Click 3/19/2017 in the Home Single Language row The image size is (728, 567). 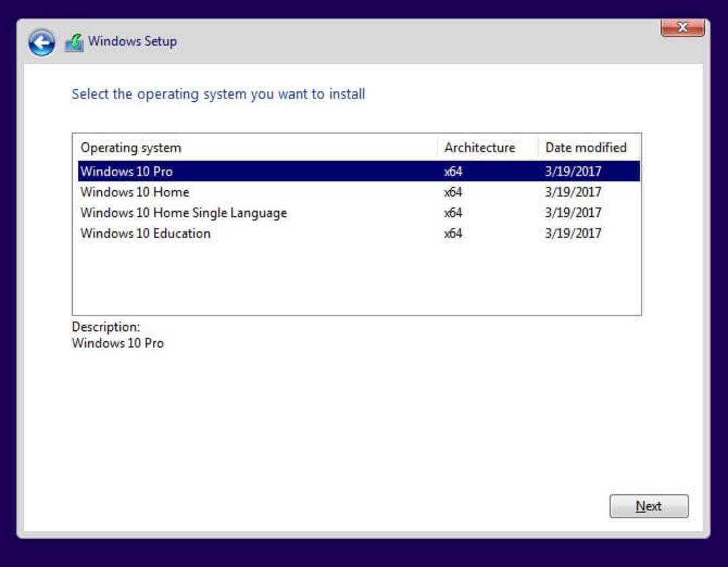(573, 212)
